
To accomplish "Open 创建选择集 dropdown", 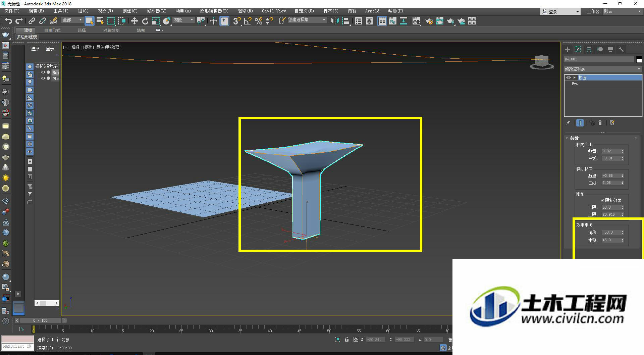I will tap(307, 20).
